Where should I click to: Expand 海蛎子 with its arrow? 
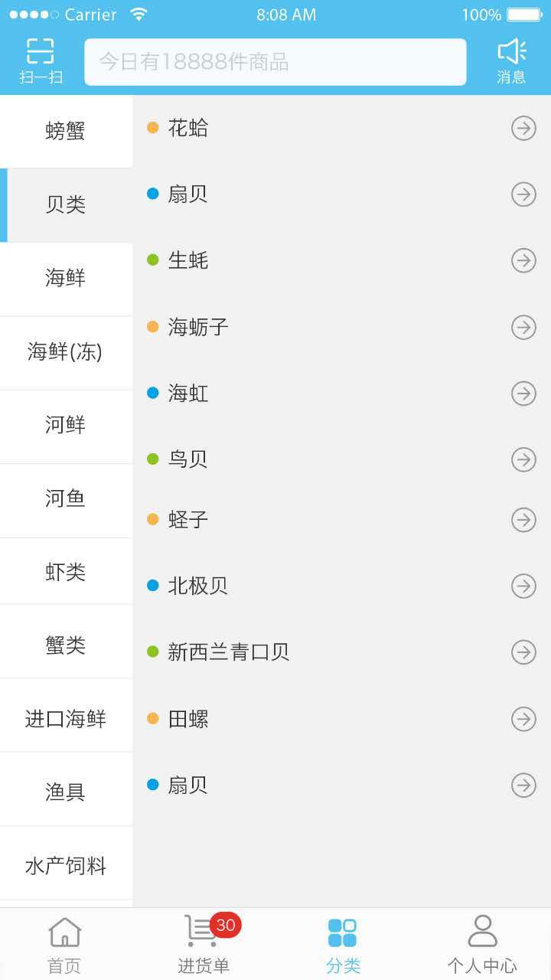click(523, 328)
